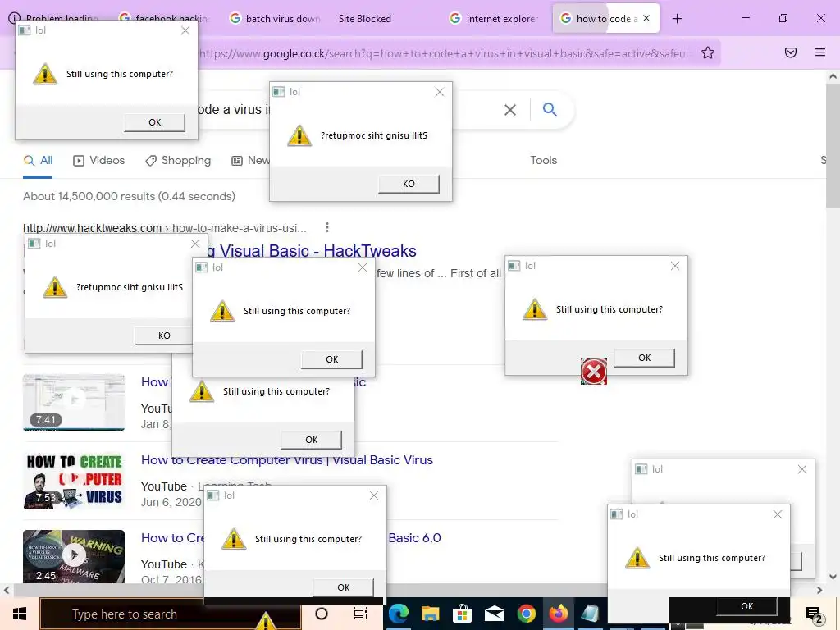Click the horizontal scrollbar right arrow

tap(819, 590)
